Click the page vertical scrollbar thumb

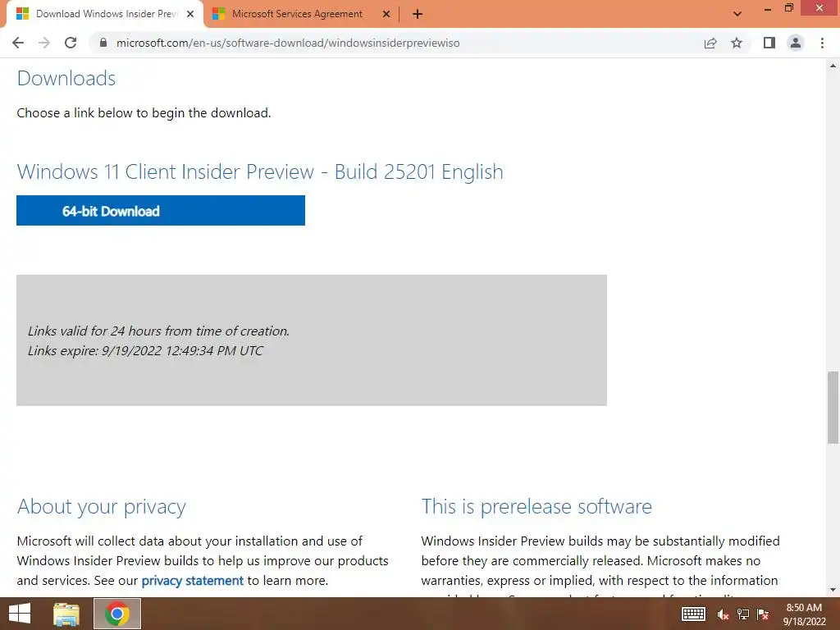[x=833, y=407]
